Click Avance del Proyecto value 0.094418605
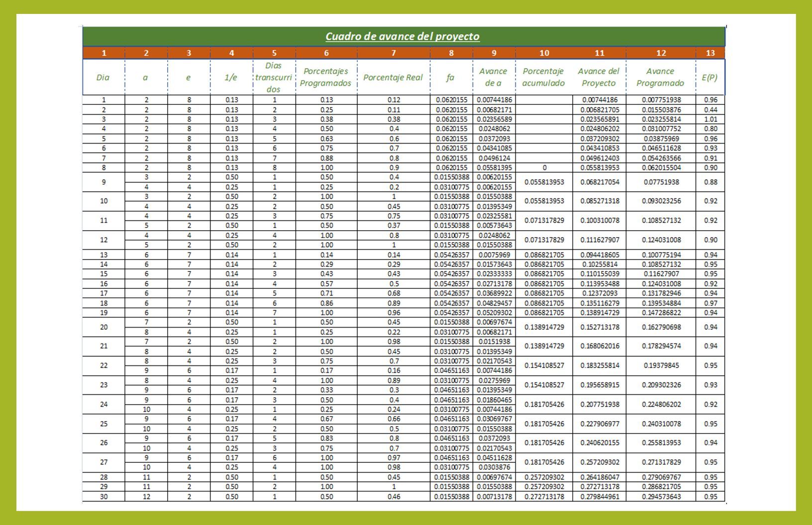The height and width of the screenshot is (525, 812). 600,255
